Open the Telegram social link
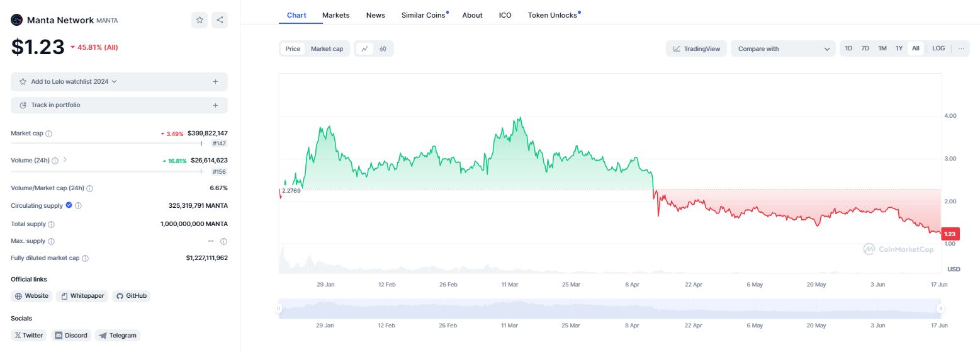Viewport: 980px width, 352px height. [118, 336]
